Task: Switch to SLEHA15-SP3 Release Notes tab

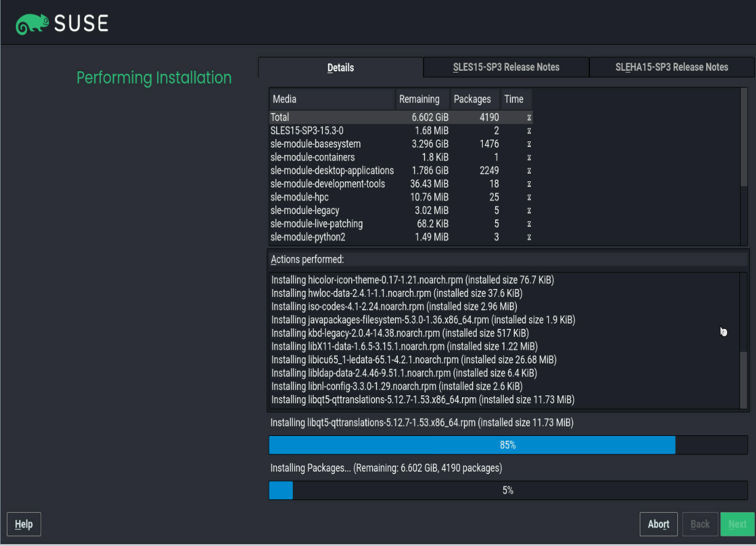Action: pos(672,68)
